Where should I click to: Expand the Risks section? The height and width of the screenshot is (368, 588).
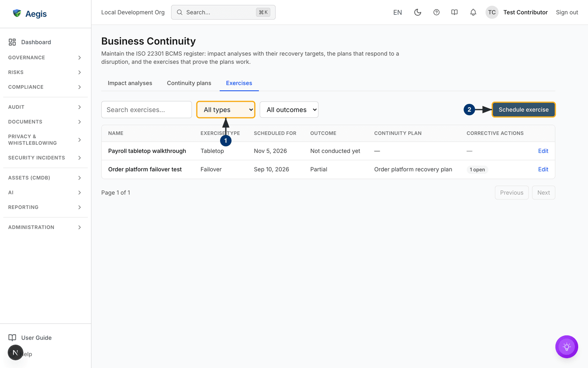(x=45, y=72)
